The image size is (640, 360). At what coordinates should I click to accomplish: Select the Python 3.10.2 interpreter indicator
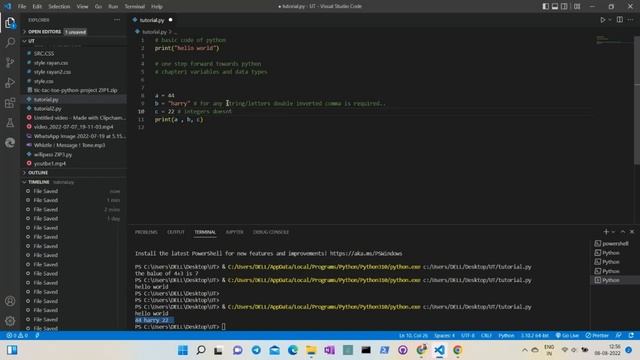click(x=534, y=336)
